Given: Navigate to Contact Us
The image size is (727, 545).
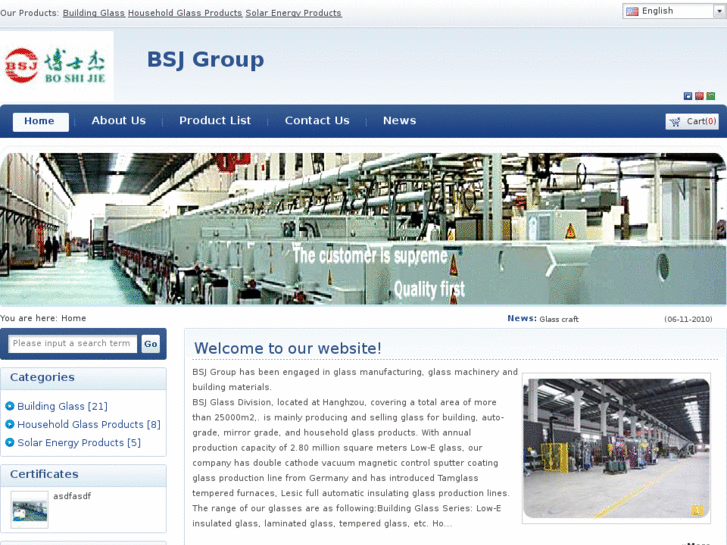Looking at the screenshot, I should click(317, 121).
